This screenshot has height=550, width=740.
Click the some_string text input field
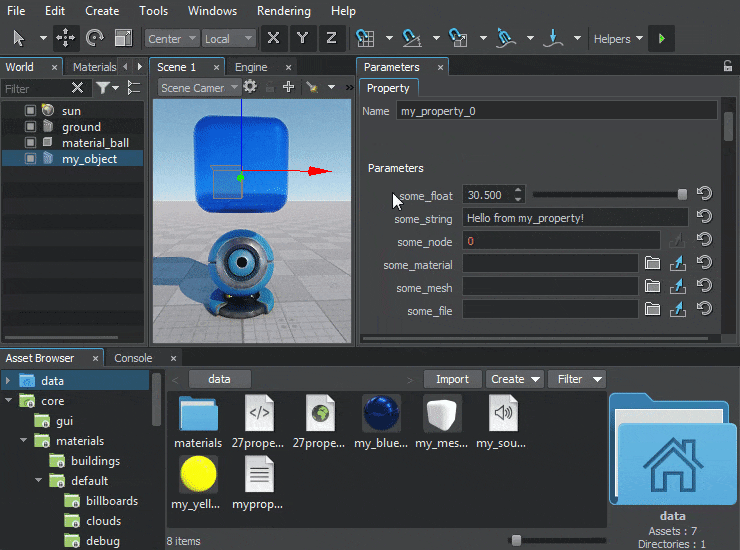tap(574, 218)
